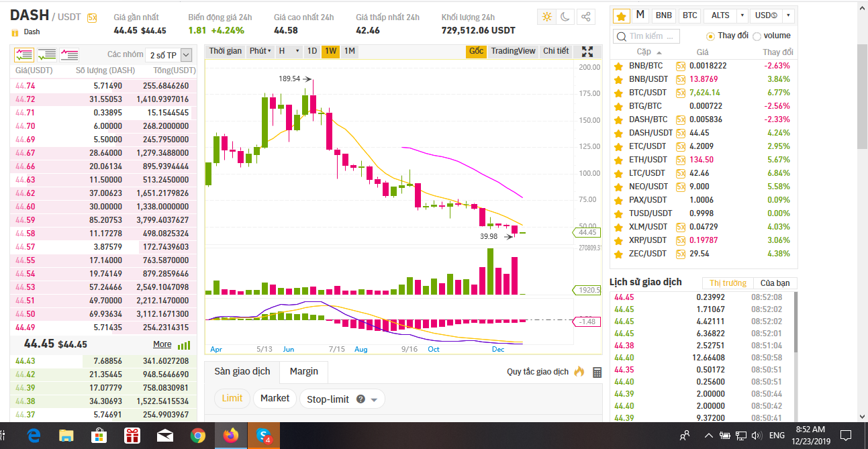The width and height of the screenshot is (868, 449).
Task: Open Microsoft Edge from the taskbar
Action: 35,436
